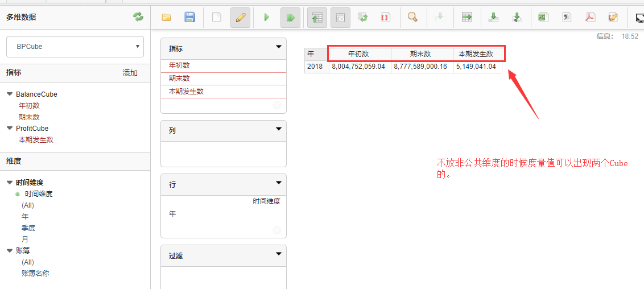Select 期末数 under BalanceCube in tree
The height and width of the screenshot is (289, 644).
click(x=29, y=117)
